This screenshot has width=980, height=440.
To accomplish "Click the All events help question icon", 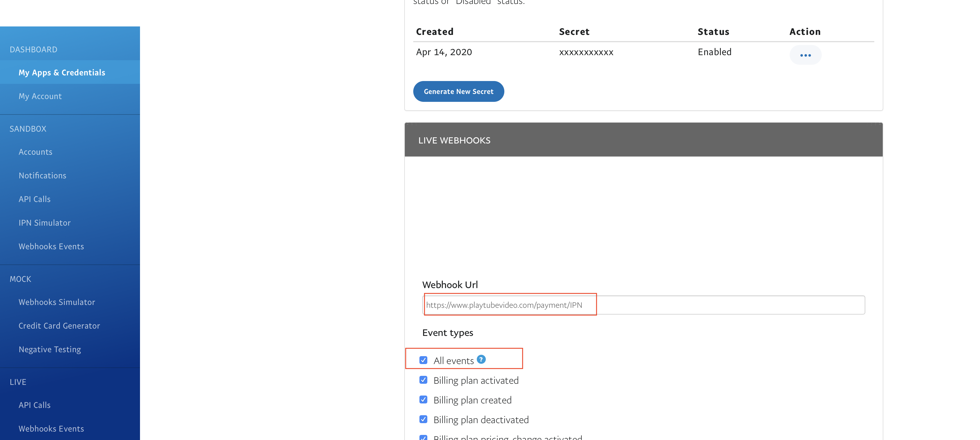I will [x=481, y=359].
